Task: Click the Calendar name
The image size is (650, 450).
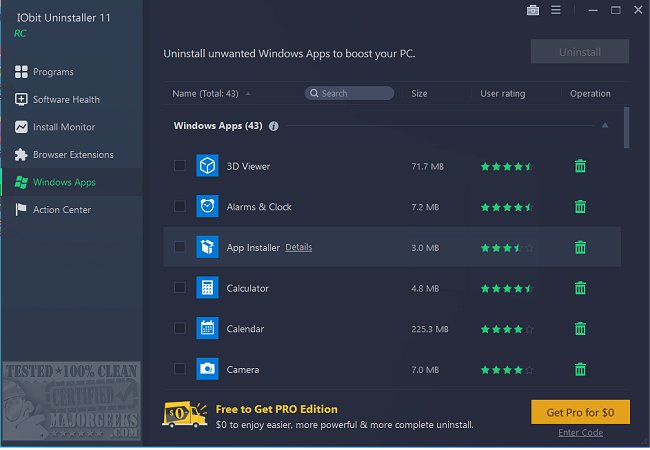Action: click(245, 329)
